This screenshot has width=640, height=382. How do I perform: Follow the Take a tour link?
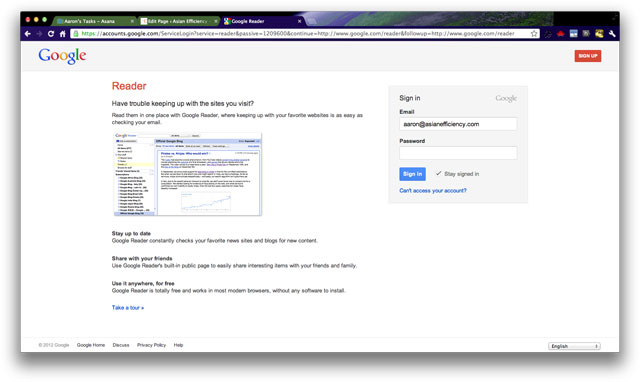pos(128,307)
